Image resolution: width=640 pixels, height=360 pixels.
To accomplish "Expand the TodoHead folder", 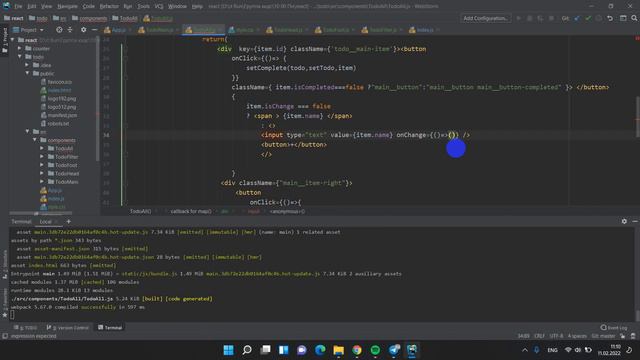I will pyautogui.click(x=42, y=173).
